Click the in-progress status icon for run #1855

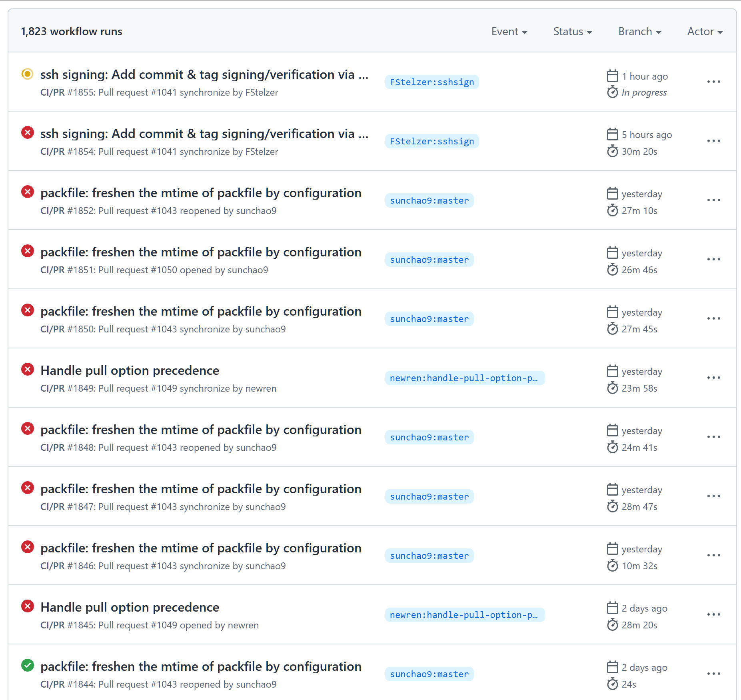pyautogui.click(x=27, y=74)
